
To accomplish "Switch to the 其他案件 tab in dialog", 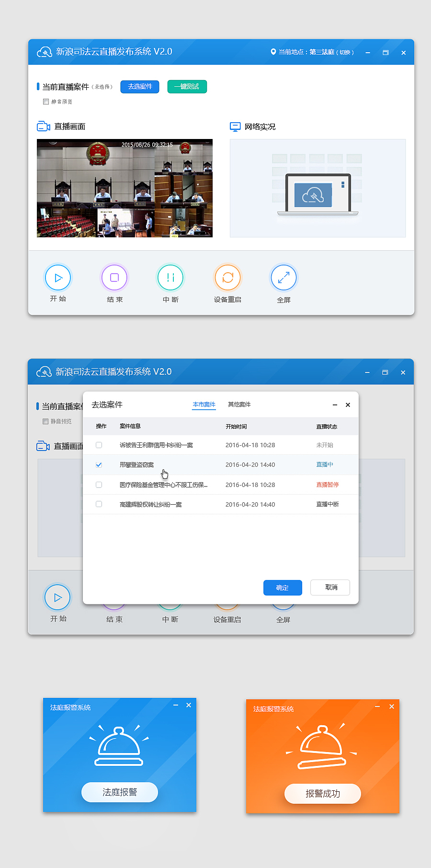I will 239,405.
